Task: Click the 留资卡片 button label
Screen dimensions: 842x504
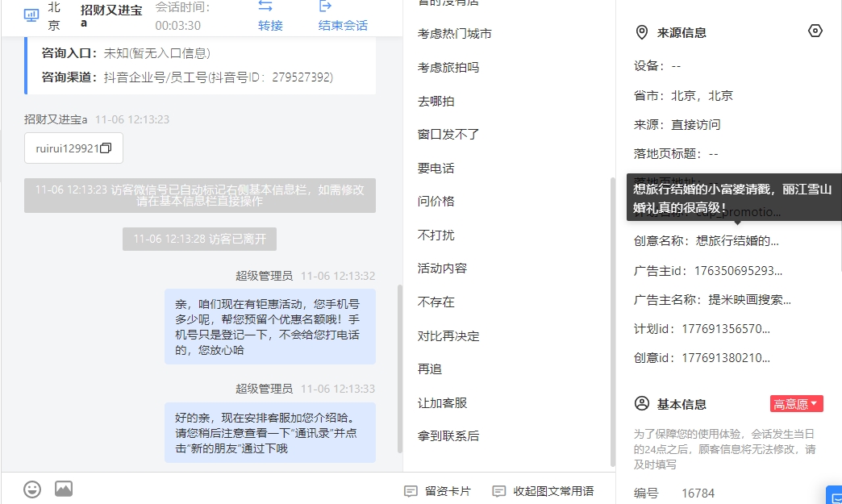Action: [448, 491]
